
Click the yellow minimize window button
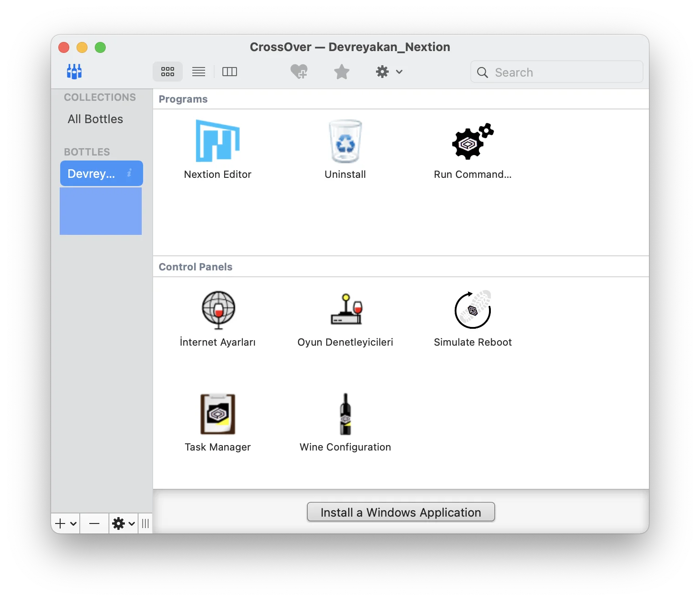point(82,47)
